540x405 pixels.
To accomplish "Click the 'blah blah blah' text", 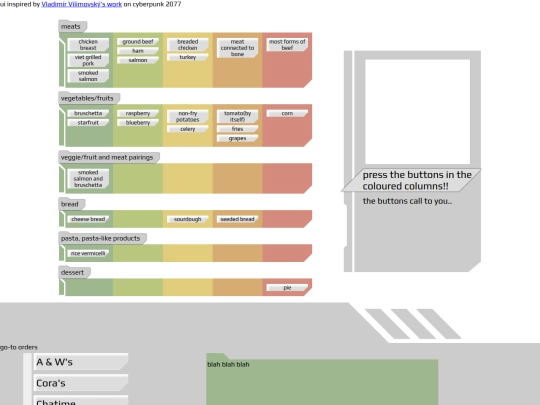I will coord(228,364).
